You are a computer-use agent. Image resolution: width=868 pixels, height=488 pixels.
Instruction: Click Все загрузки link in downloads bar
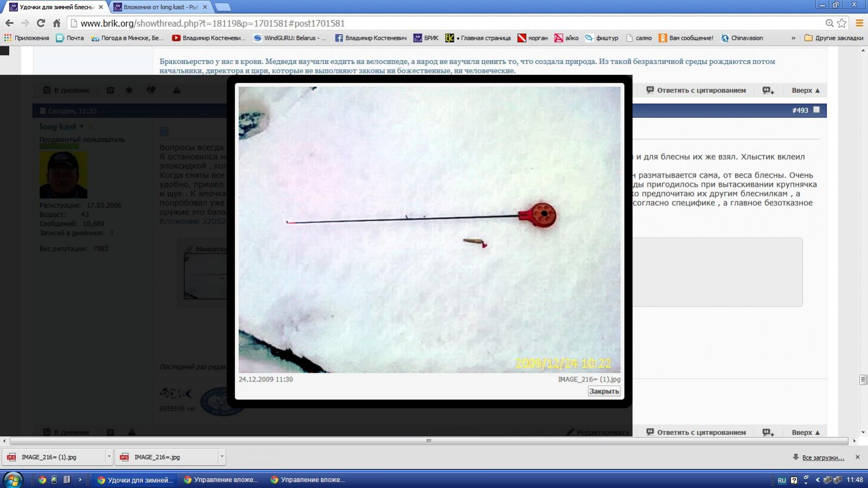coord(823,458)
